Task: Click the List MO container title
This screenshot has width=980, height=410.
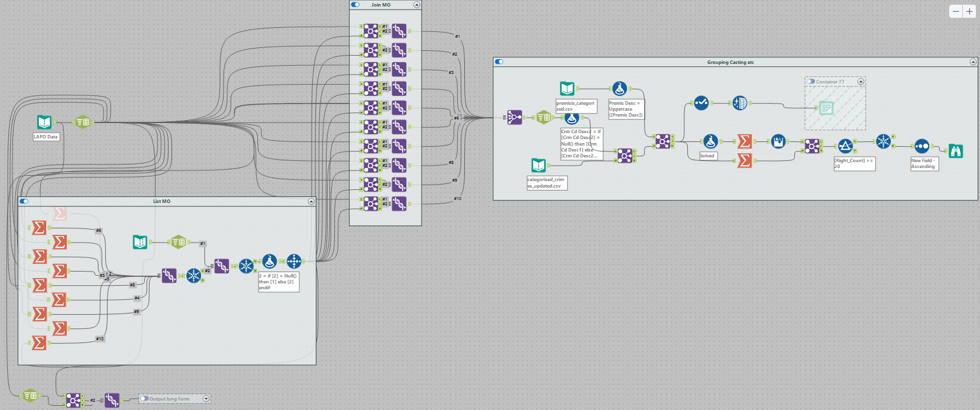Action: (161, 201)
